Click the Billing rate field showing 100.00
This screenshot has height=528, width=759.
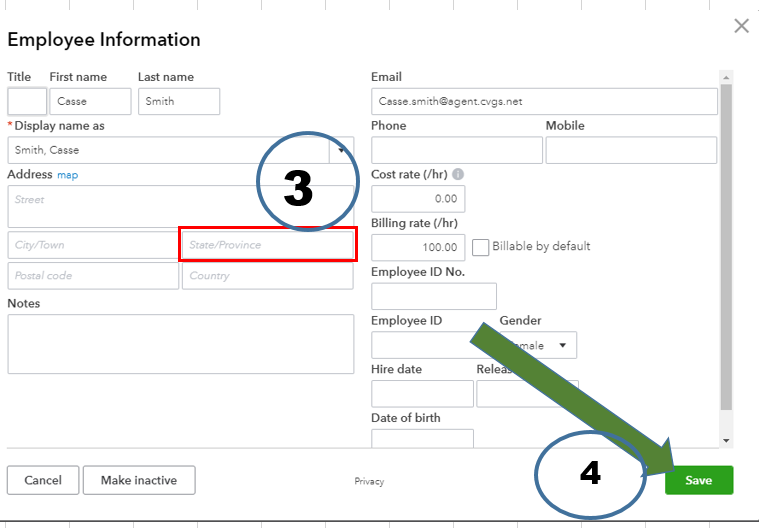pyautogui.click(x=418, y=247)
